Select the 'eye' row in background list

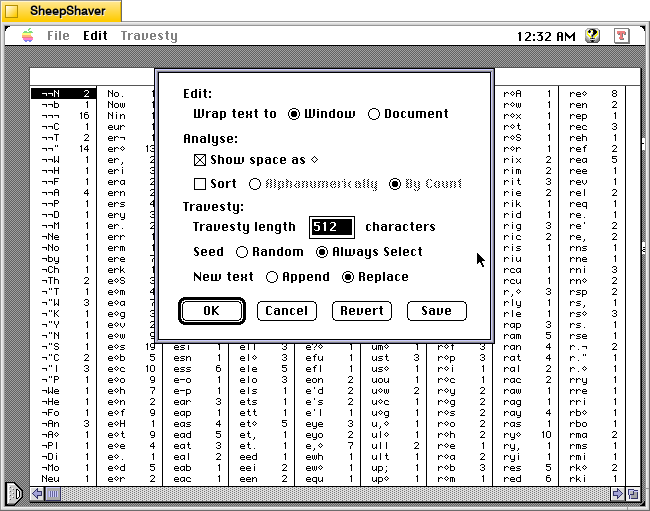328,424
